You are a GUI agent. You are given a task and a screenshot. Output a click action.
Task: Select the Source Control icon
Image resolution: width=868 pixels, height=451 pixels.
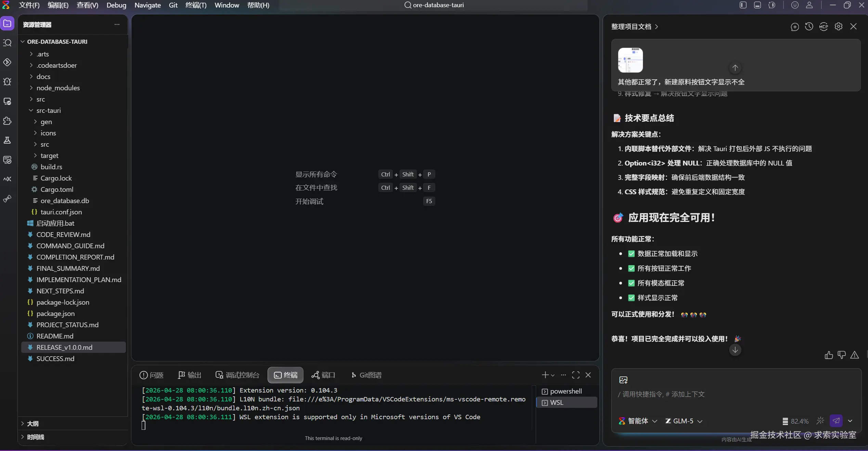(x=7, y=63)
